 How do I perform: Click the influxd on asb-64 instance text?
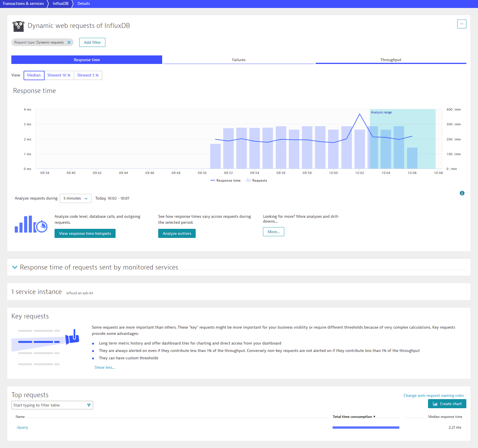(80, 293)
